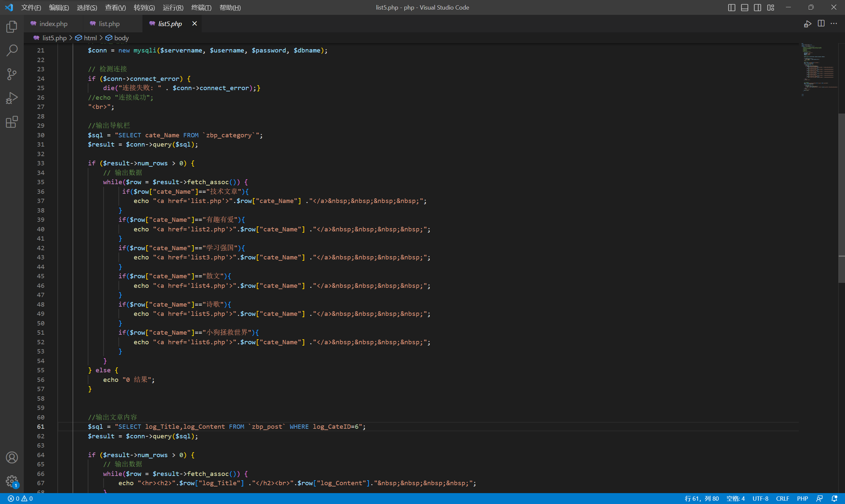This screenshot has width=845, height=504.
Task: Open PHP language mode selector
Action: [x=802, y=499]
